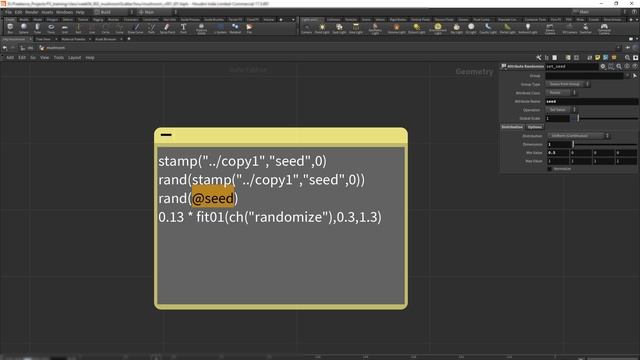Open the Main radial menu dropdown

[156, 12]
